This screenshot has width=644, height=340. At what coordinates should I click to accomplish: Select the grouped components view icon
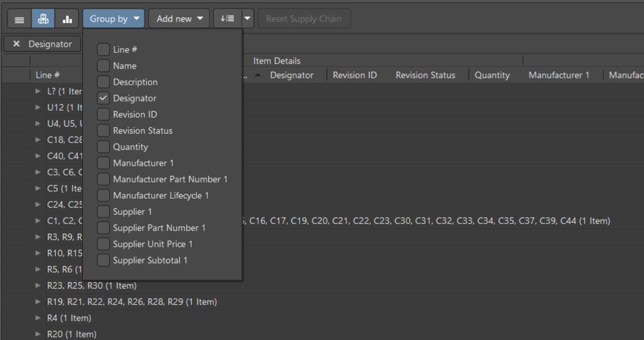tap(43, 18)
